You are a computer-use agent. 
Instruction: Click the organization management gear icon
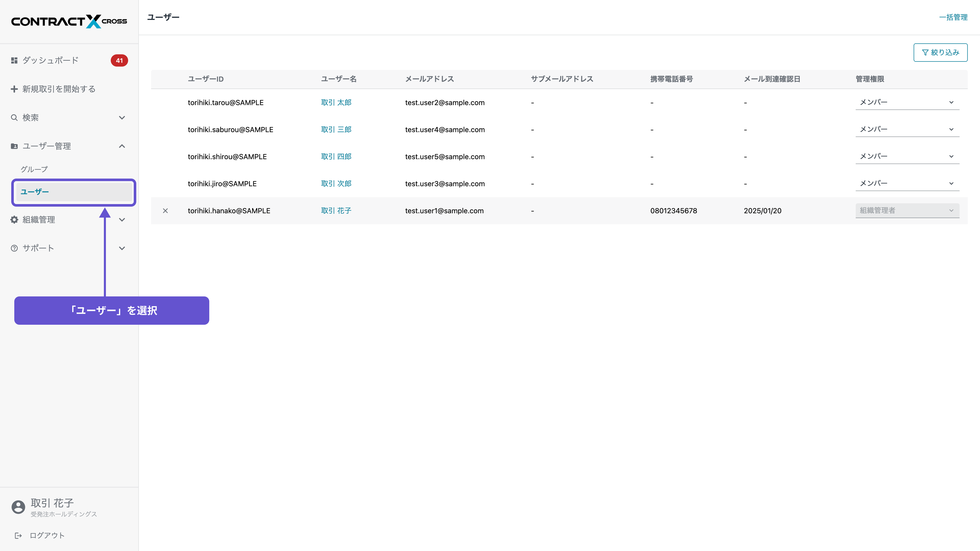[x=14, y=219]
